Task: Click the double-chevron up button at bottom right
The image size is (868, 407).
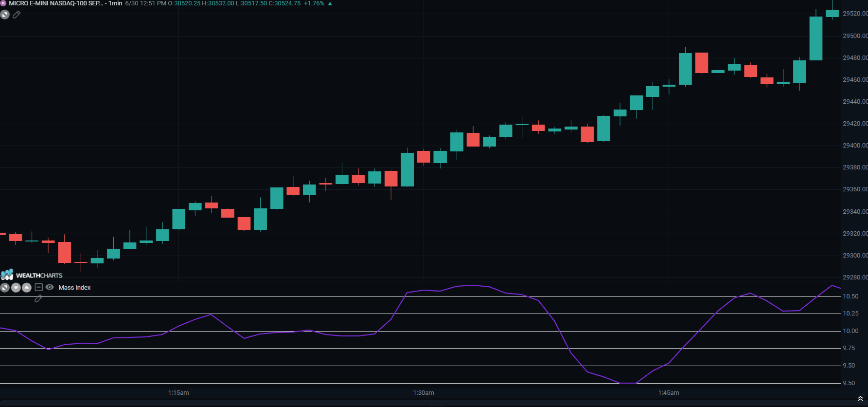Action: coord(860,399)
